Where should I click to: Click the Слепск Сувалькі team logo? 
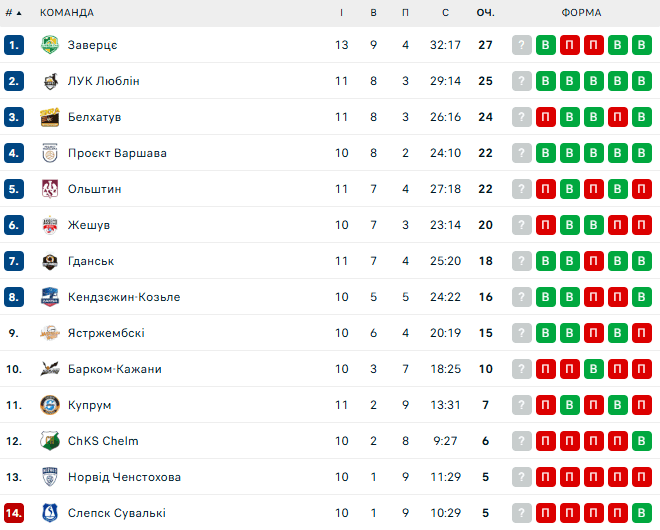50,513
